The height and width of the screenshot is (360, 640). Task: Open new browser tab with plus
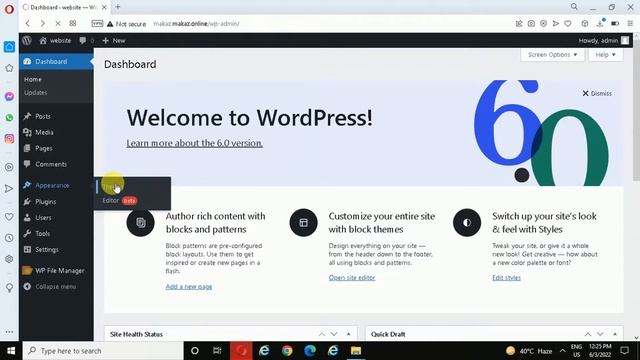click(x=118, y=7)
